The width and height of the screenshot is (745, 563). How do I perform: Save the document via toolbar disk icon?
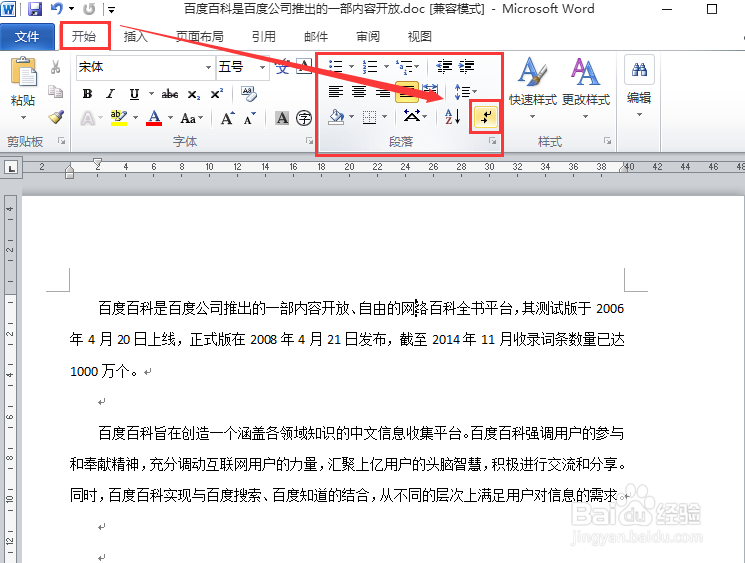pos(35,9)
